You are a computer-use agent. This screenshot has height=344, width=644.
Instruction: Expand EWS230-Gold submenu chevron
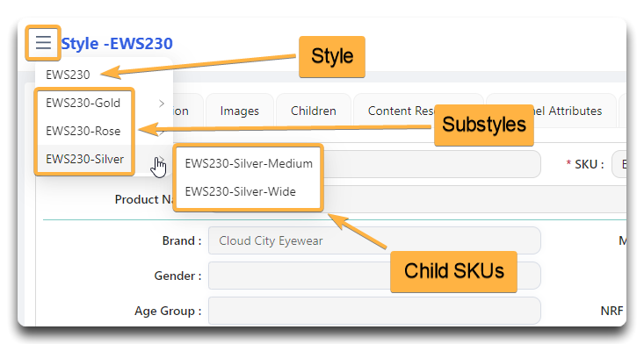[x=162, y=104]
